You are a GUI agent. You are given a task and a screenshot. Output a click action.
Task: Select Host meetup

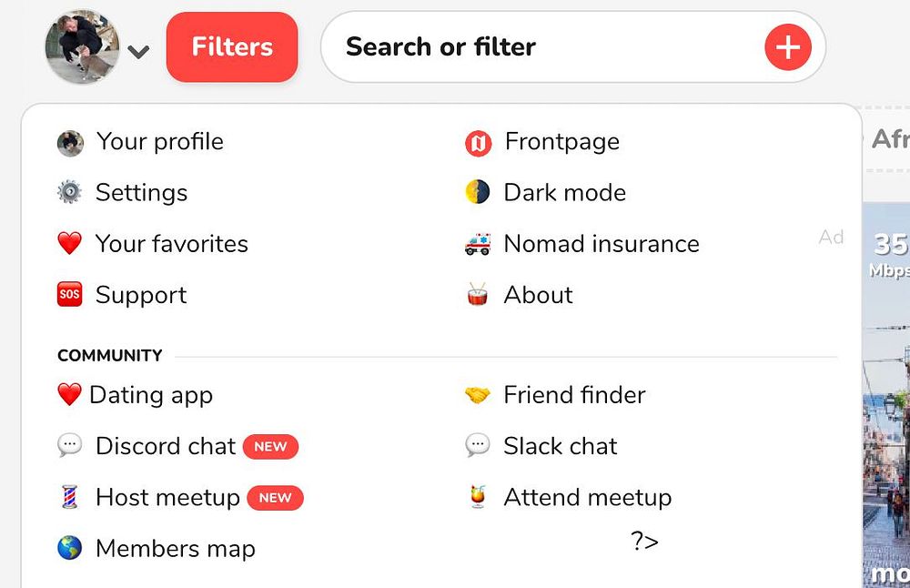coord(167,497)
